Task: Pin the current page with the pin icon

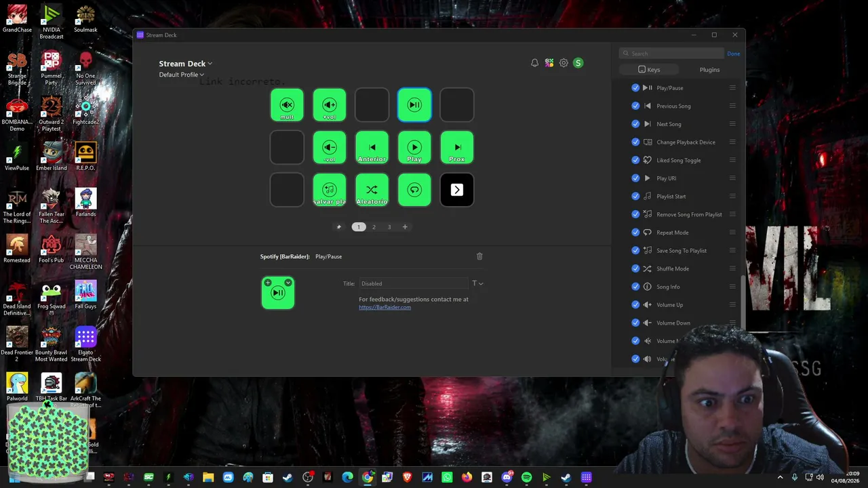Action: (x=339, y=227)
